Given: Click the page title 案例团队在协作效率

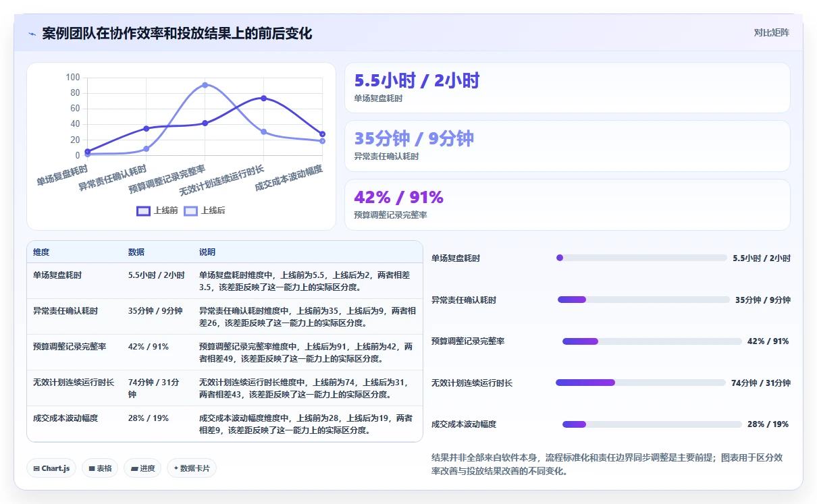Looking at the screenshot, I should tap(177, 33).
